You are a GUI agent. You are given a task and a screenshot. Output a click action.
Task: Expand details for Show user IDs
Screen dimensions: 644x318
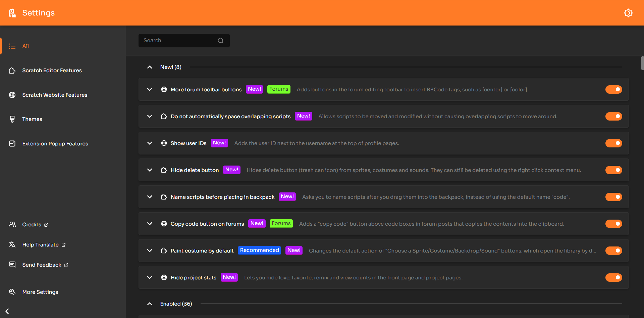point(150,143)
